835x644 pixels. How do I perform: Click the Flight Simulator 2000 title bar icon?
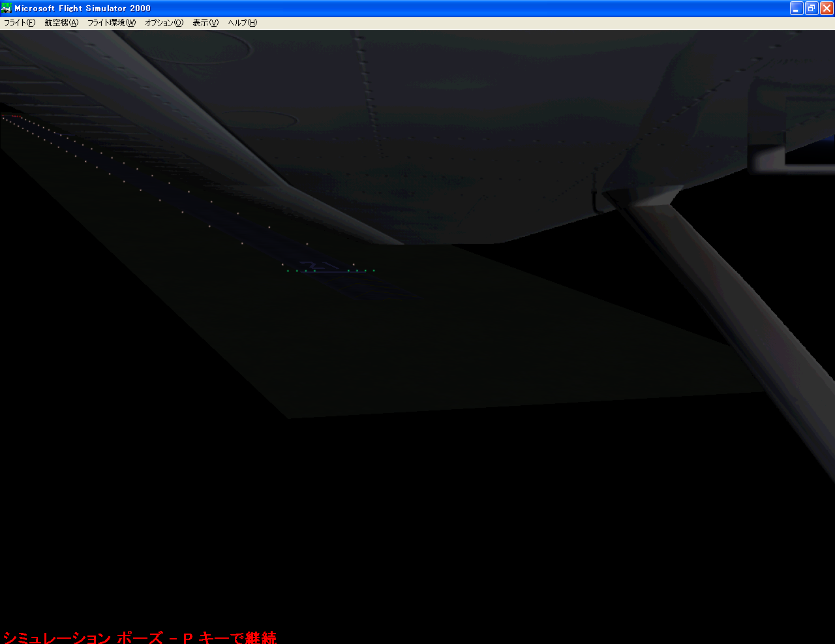7,8
